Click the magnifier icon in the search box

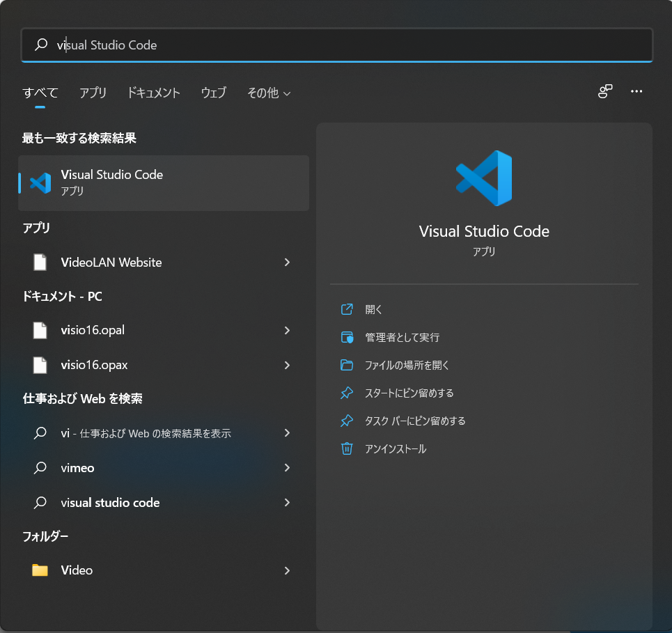click(x=41, y=45)
